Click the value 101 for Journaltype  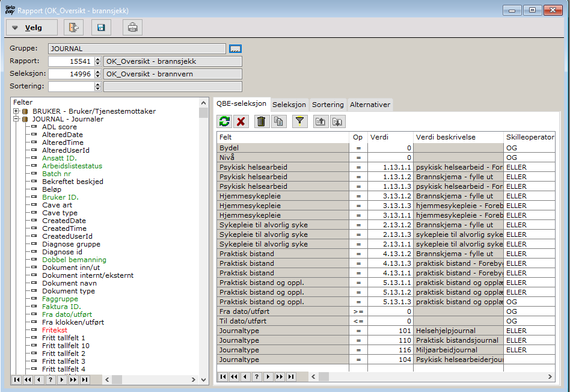[390, 331]
